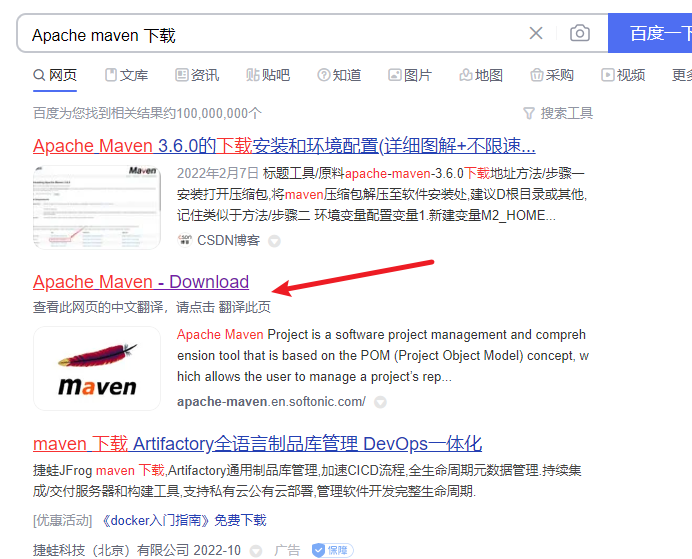Switch to the 视频 tab
This screenshot has height=559, width=692.
pyautogui.click(x=623, y=75)
